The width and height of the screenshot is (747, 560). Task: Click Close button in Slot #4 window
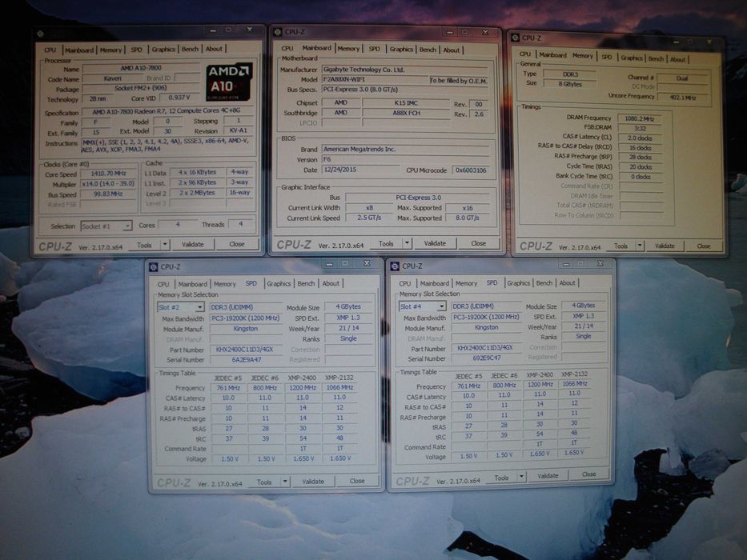[588, 474]
